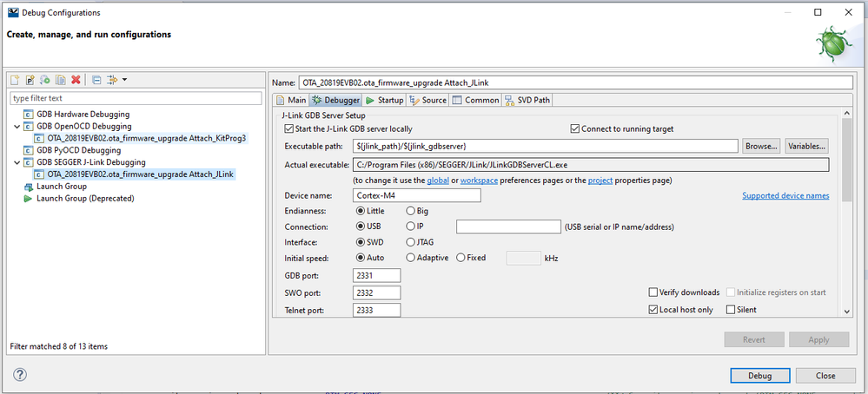
Task: Select Adaptive initial speed radio button
Action: tap(410, 258)
